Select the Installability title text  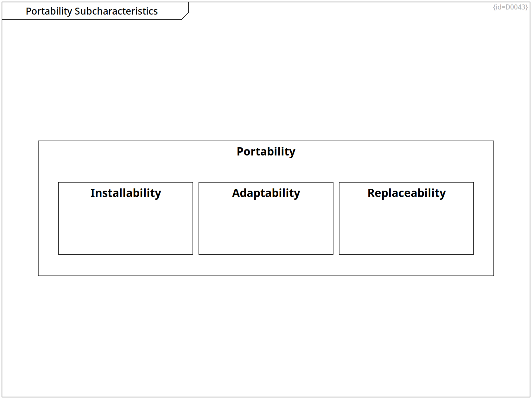125,193
